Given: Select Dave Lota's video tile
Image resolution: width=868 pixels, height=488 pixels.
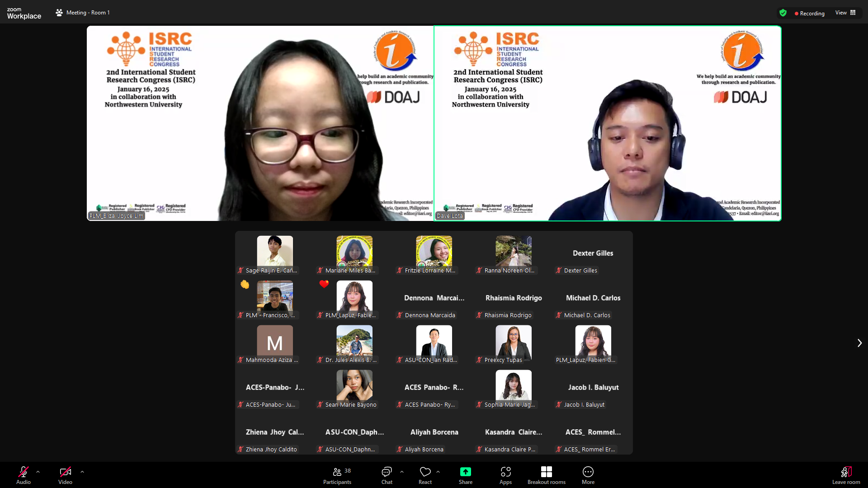Looking at the screenshot, I should [x=607, y=123].
